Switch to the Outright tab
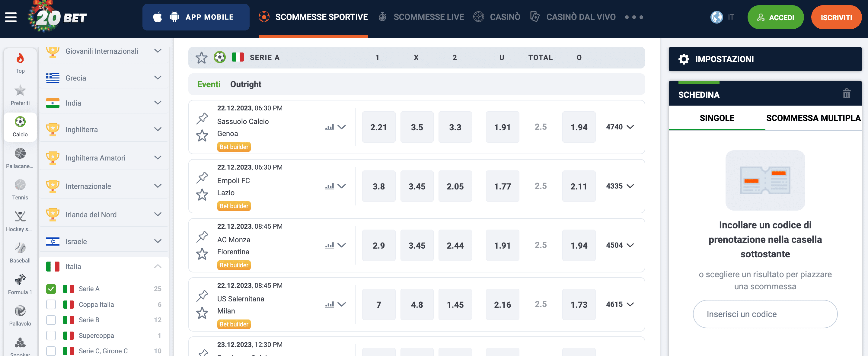 [x=246, y=84]
